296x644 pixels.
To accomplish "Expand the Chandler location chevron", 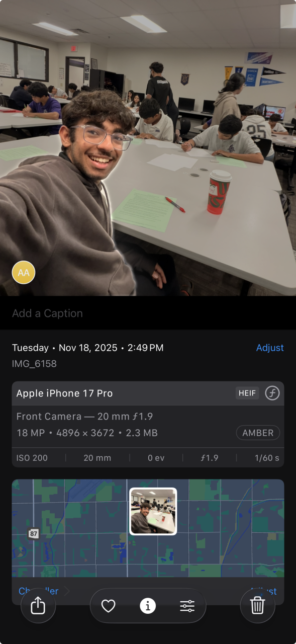I will click(66, 591).
